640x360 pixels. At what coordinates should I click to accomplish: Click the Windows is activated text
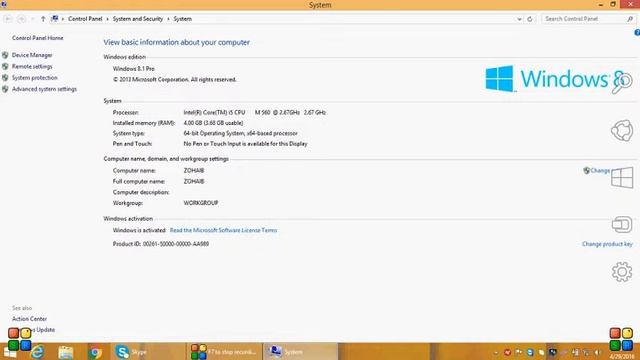click(139, 230)
